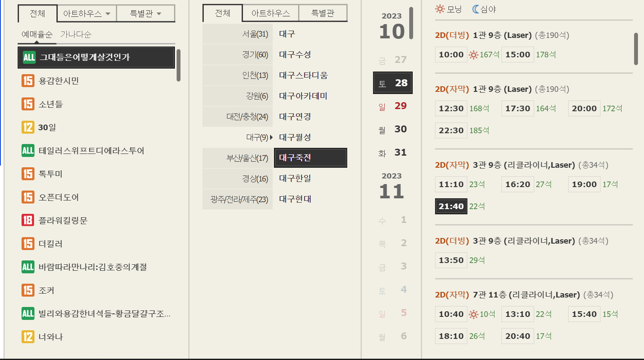644x360 pixels.
Task: Select the 22:30 showtime in 1관
Action: coord(451,130)
